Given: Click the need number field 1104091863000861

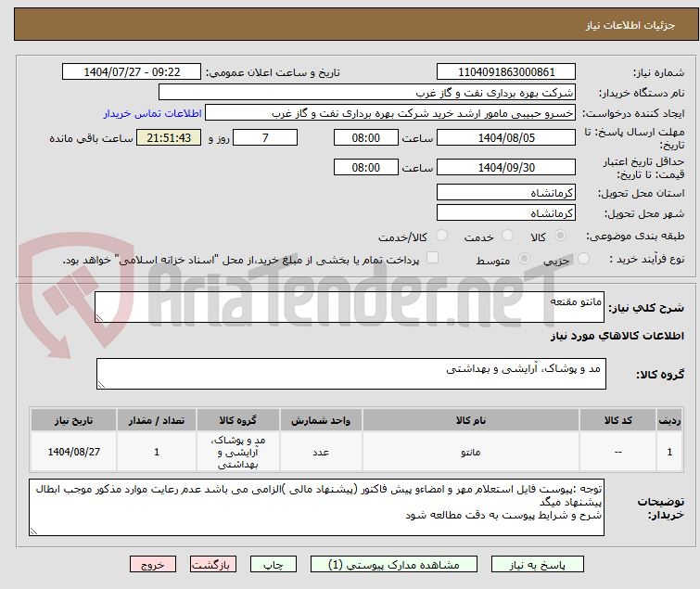Looking at the screenshot, I should 506,72.
